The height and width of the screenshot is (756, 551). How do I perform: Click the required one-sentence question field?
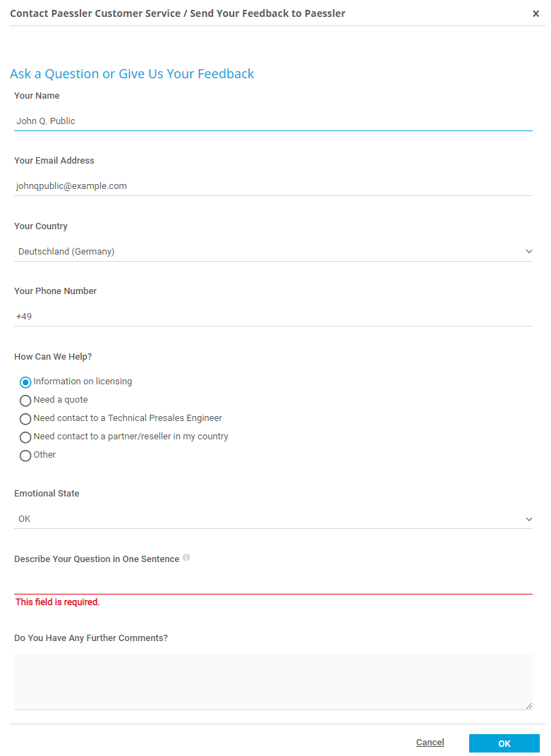coord(273,584)
